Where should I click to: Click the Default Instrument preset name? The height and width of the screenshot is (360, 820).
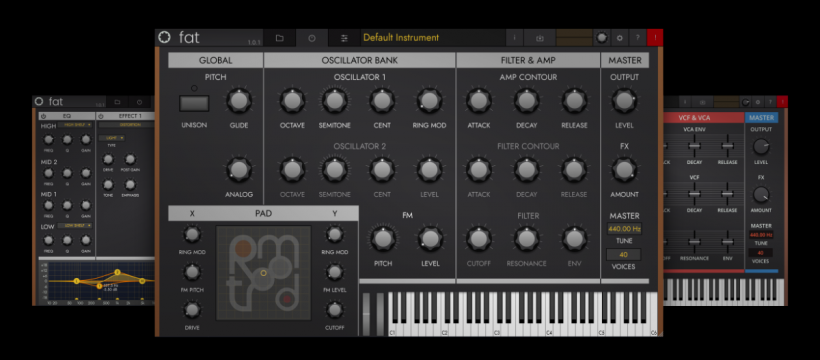tap(401, 38)
